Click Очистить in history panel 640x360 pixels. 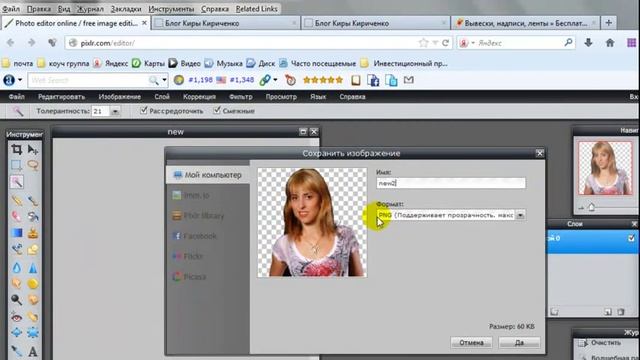click(605, 343)
